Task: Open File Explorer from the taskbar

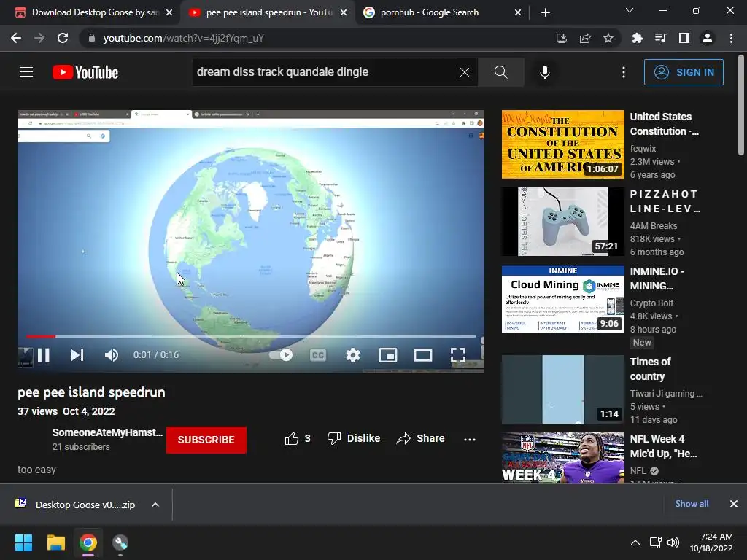Action: (55, 542)
